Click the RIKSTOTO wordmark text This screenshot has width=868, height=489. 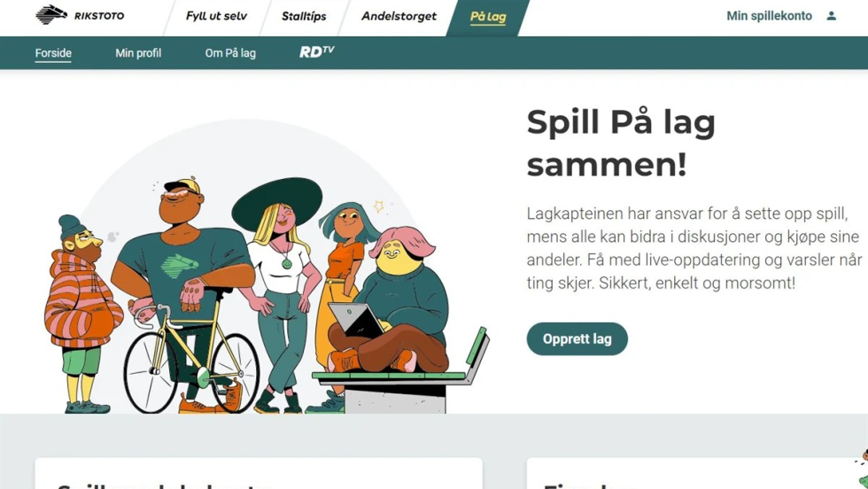(x=99, y=16)
